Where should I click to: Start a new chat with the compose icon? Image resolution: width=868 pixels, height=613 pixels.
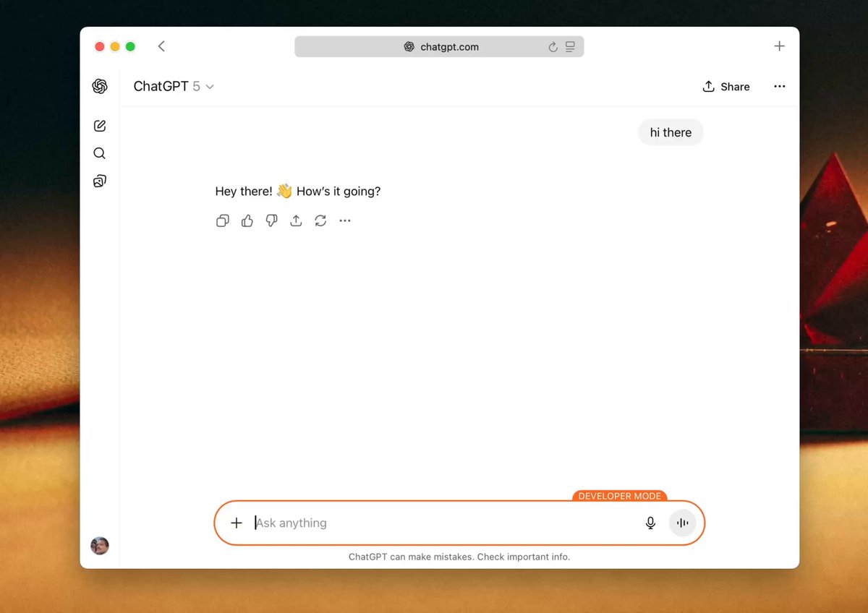(x=100, y=126)
